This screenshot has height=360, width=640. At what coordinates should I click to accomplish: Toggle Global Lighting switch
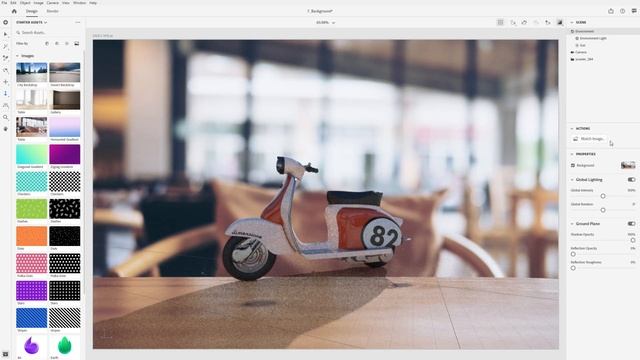click(631, 180)
